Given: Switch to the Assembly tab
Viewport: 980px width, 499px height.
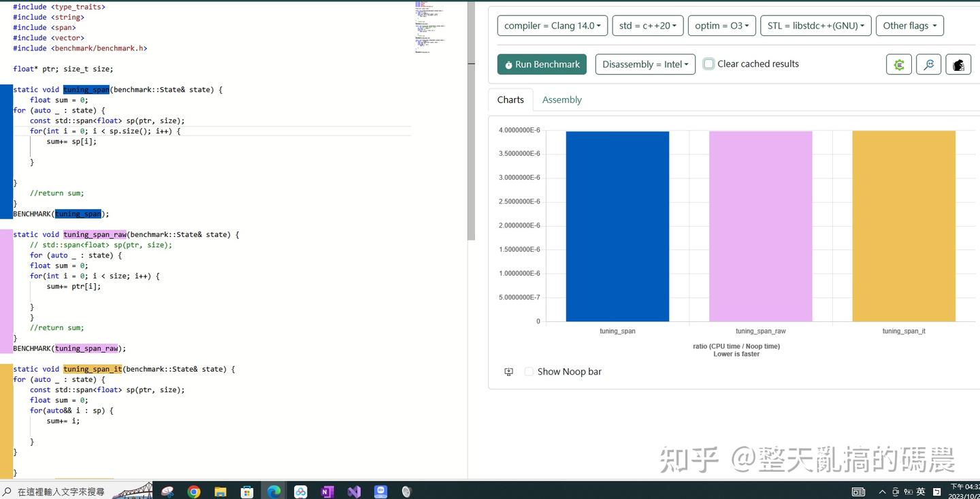Looking at the screenshot, I should pyautogui.click(x=562, y=100).
